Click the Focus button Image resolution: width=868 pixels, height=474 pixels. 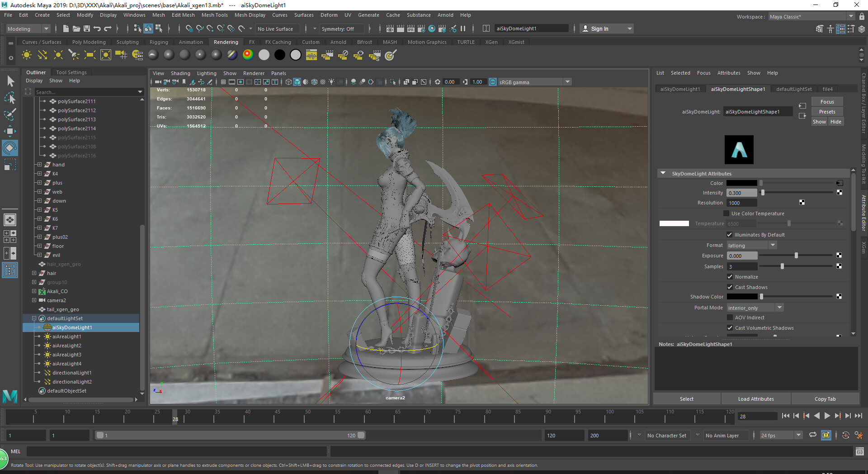point(827,102)
